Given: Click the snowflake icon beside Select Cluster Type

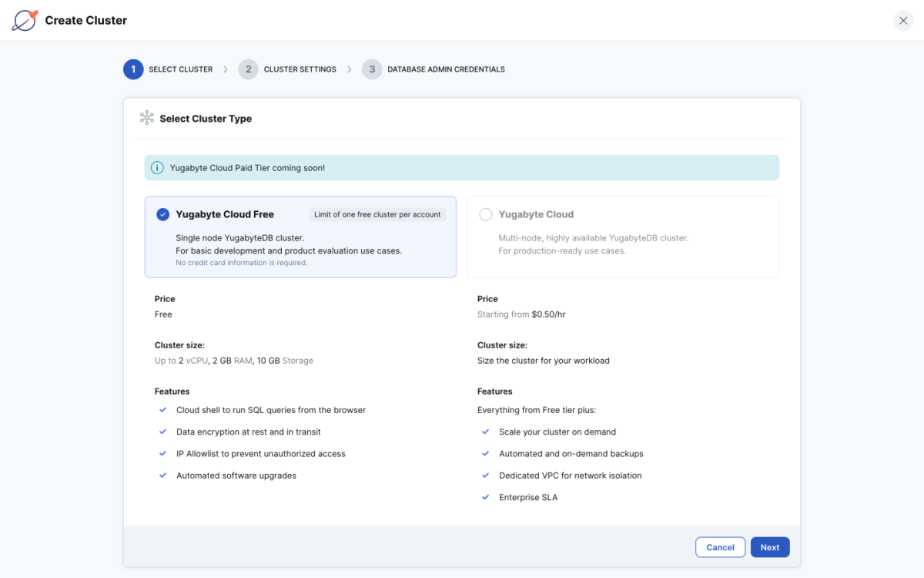Looking at the screenshot, I should pyautogui.click(x=146, y=118).
